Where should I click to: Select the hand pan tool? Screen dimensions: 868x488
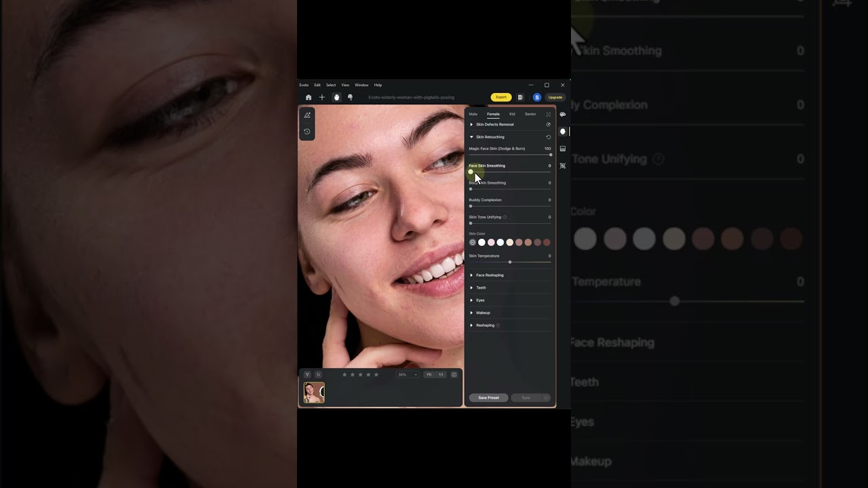336,98
